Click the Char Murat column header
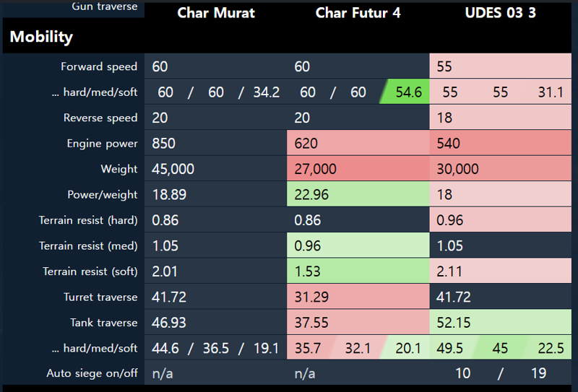This screenshot has width=578, height=392. pos(215,13)
